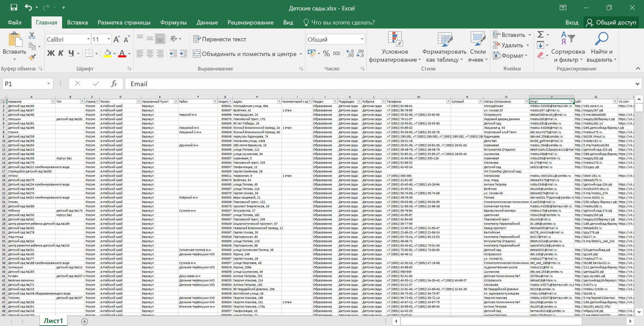Click the Format Painter brush icon
The height and width of the screenshot is (326, 644).
[32, 57]
